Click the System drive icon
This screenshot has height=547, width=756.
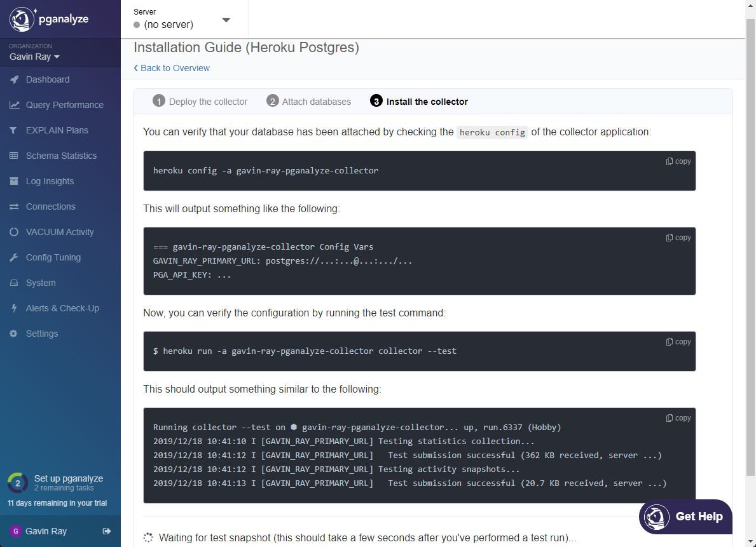(x=14, y=283)
